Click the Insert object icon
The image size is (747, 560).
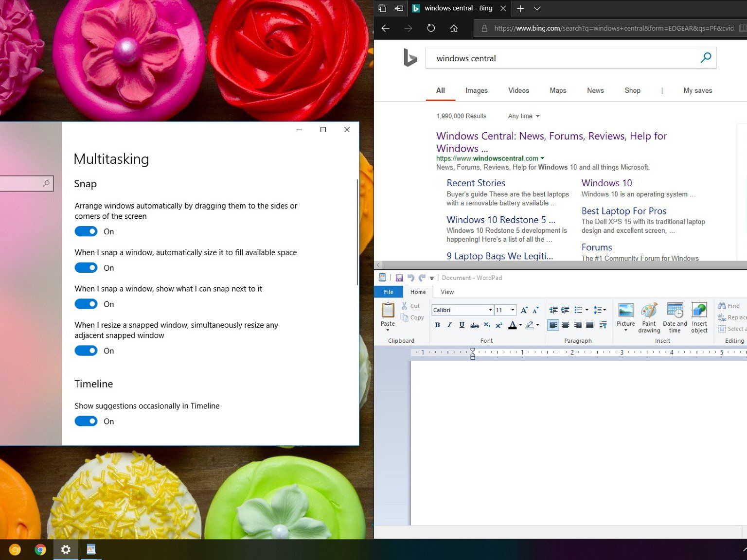click(699, 318)
